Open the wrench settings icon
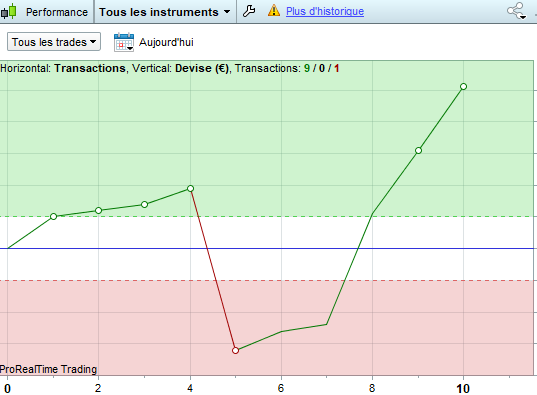The image size is (537, 395). tap(249, 11)
